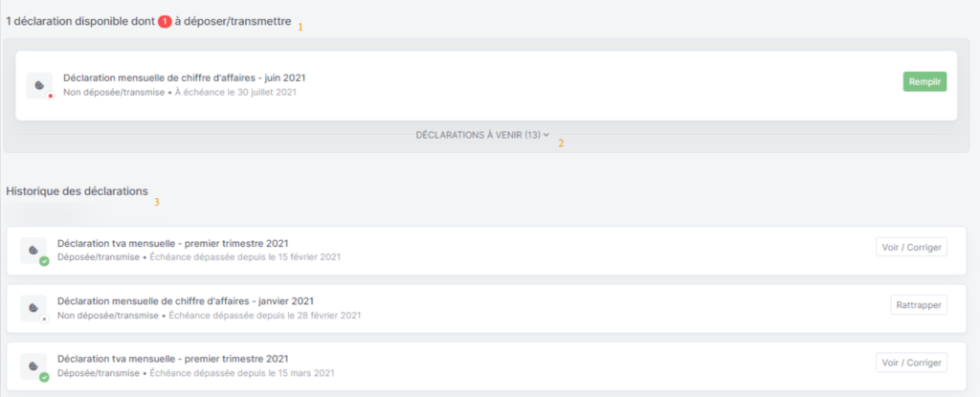Click the red notification badge showing 1
This screenshot has width=980, height=397.
click(165, 22)
